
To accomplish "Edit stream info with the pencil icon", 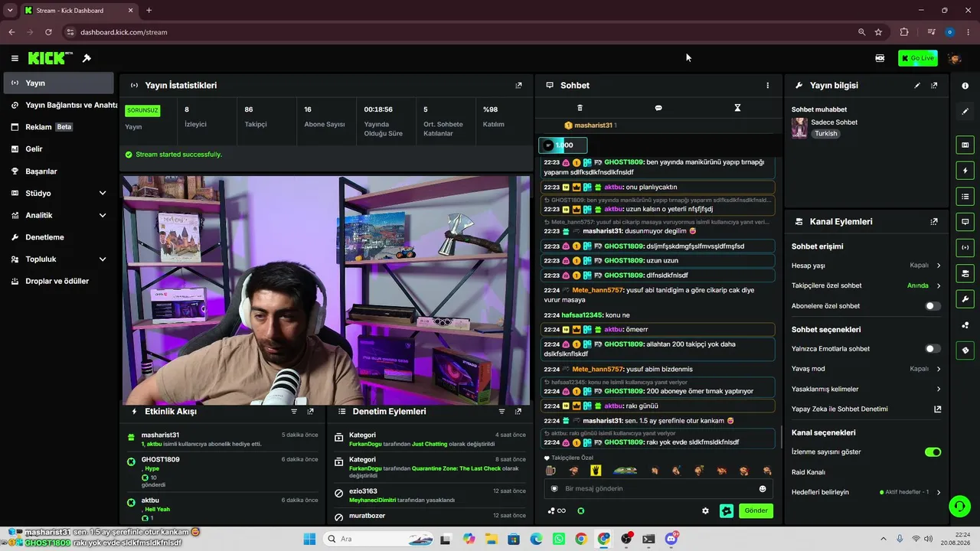I will [x=917, y=86].
